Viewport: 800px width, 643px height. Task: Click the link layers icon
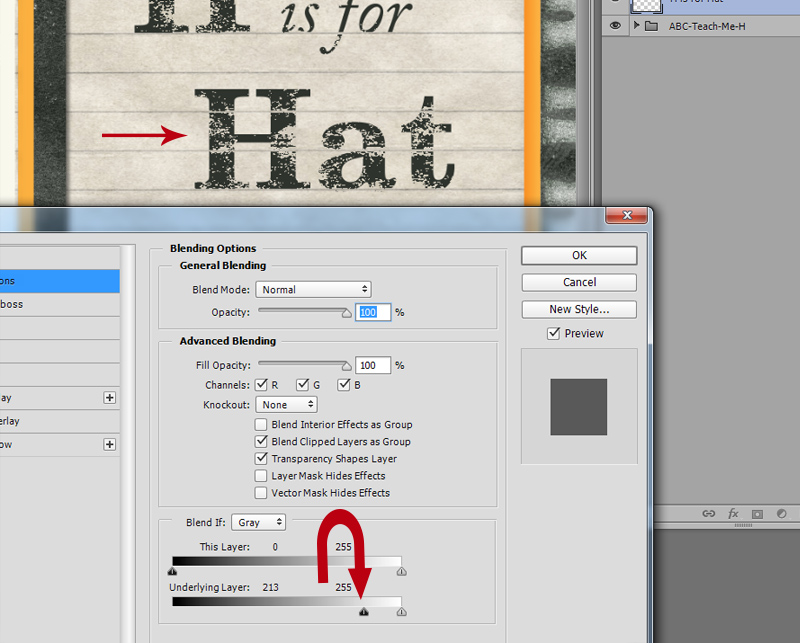click(x=708, y=514)
